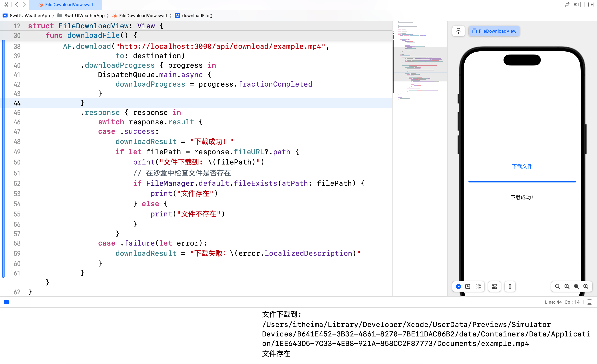Pin the canvas preview

pos(458,31)
